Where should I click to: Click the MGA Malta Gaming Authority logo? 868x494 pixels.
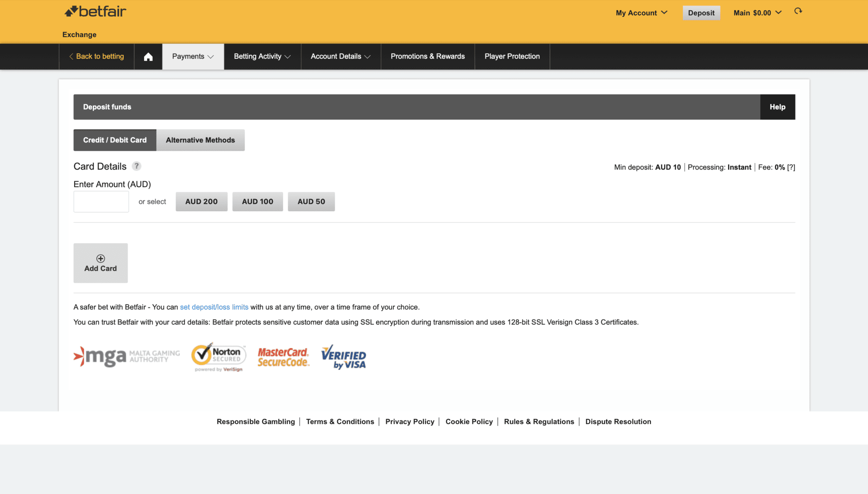coord(127,356)
